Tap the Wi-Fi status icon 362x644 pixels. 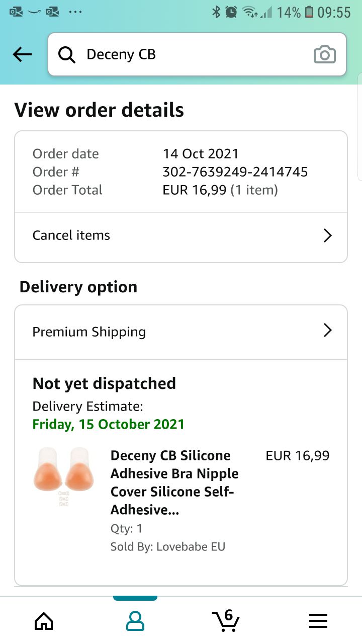[x=249, y=12]
